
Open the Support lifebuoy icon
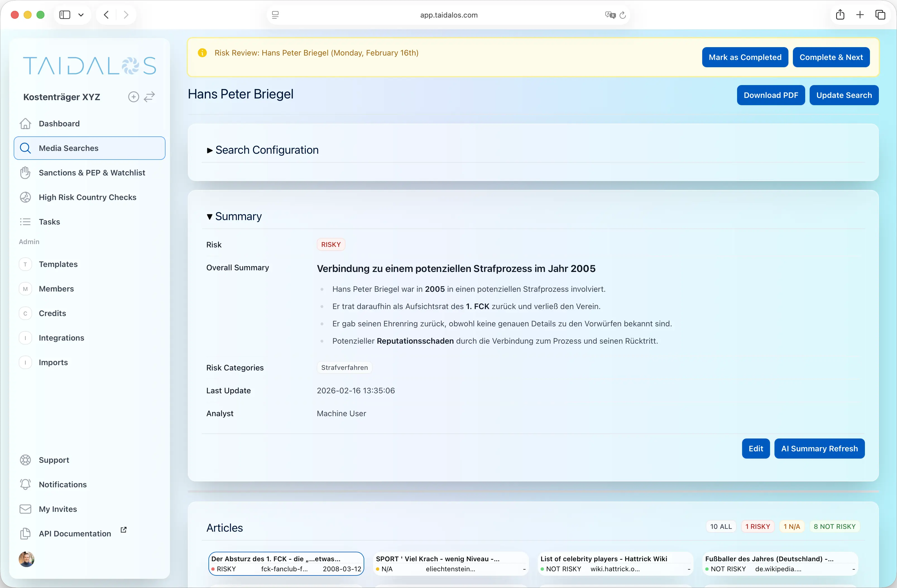tap(25, 460)
